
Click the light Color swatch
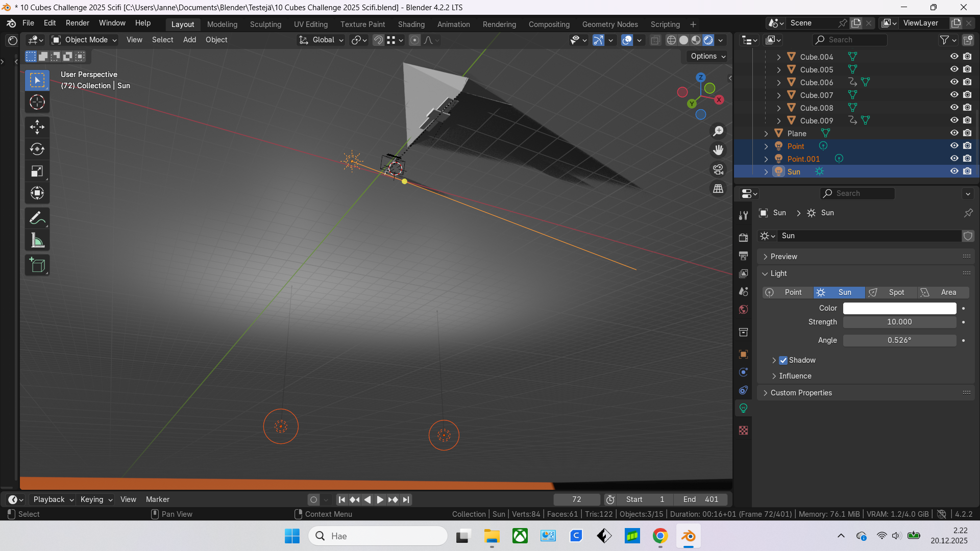[899, 308]
